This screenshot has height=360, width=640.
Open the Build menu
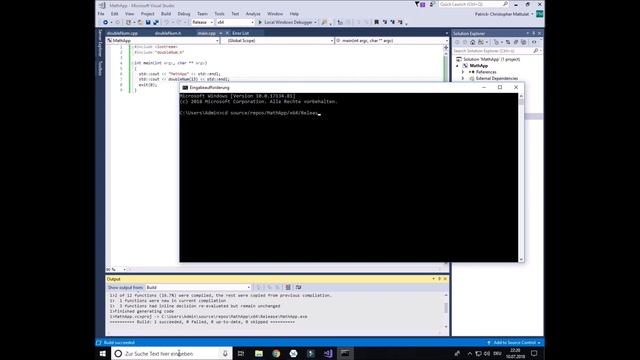[166, 14]
